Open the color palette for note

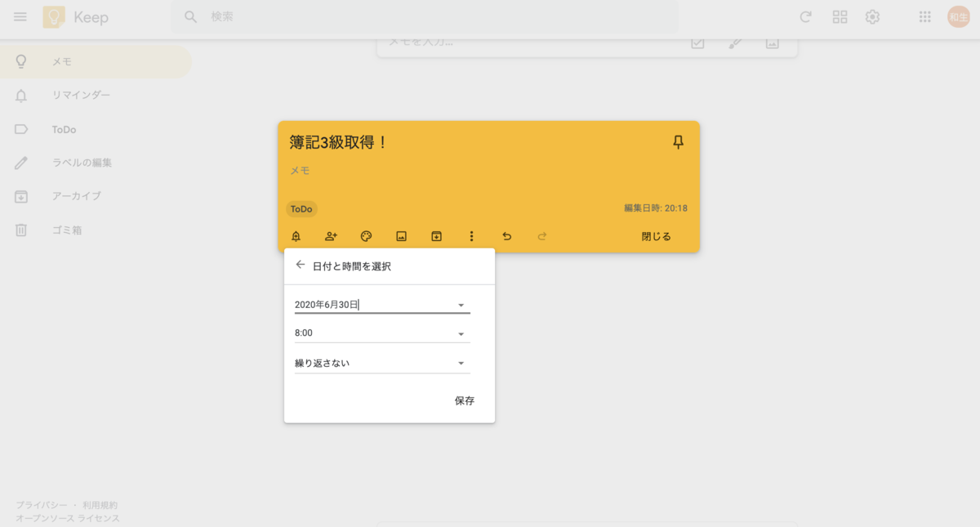(366, 236)
